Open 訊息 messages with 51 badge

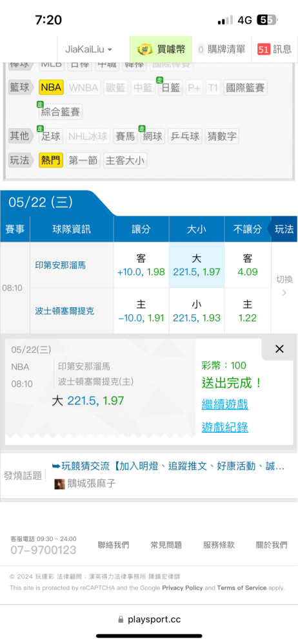274,50
